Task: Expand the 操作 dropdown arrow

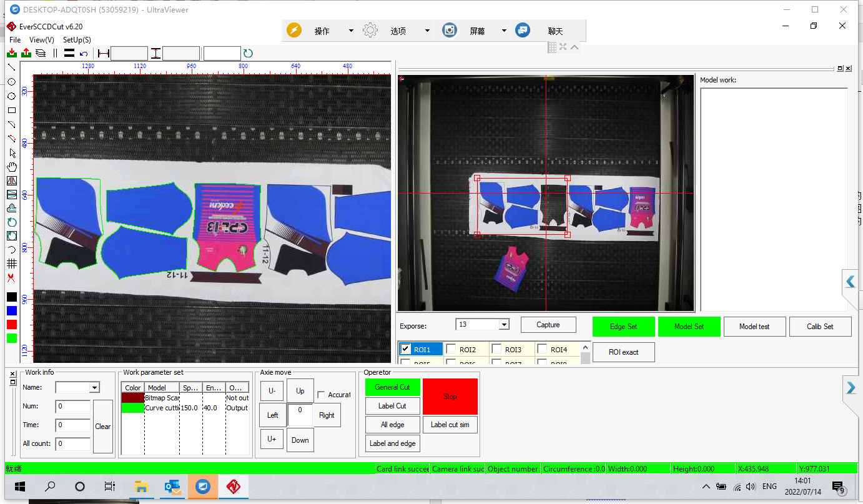Action: [x=351, y=31]
